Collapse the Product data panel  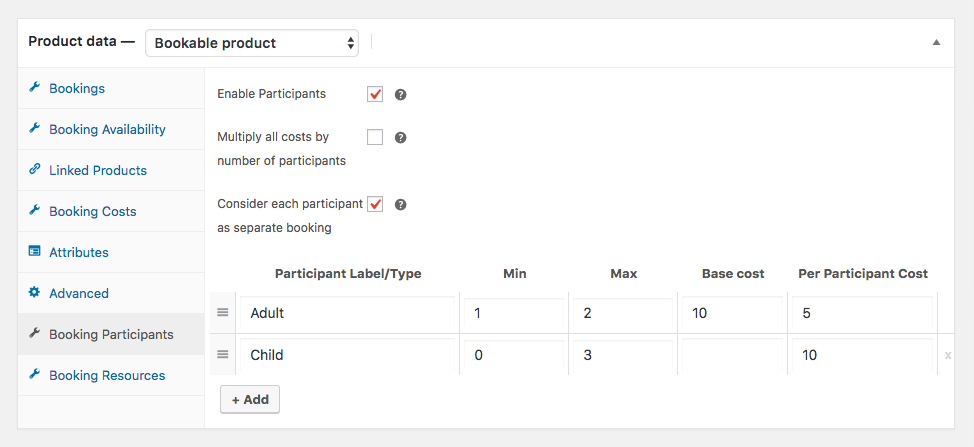point(936,42)
